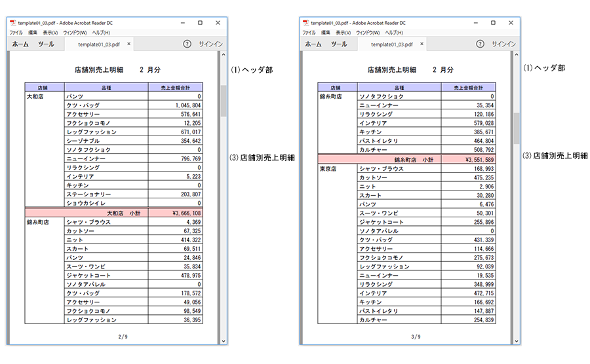Open ファイル menu in right Acrobat window
Image resolution: width=590 pixels, height=364 pixels.
(309, 33)
